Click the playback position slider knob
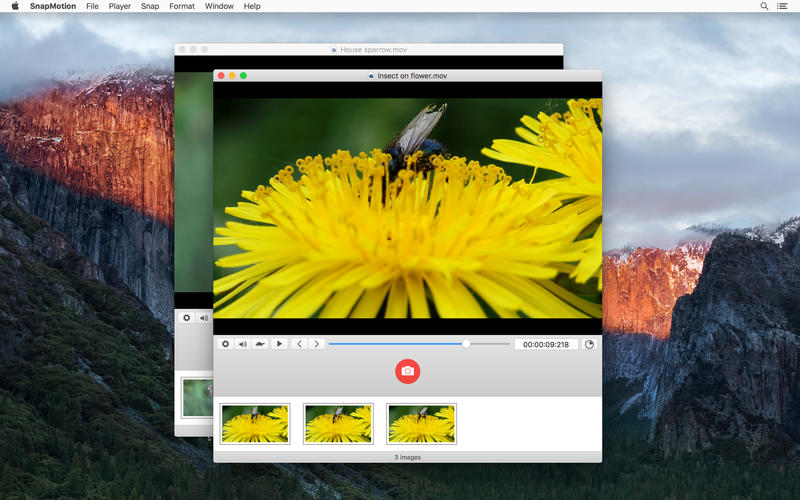 pyautogui.click(x=466, y=344)
